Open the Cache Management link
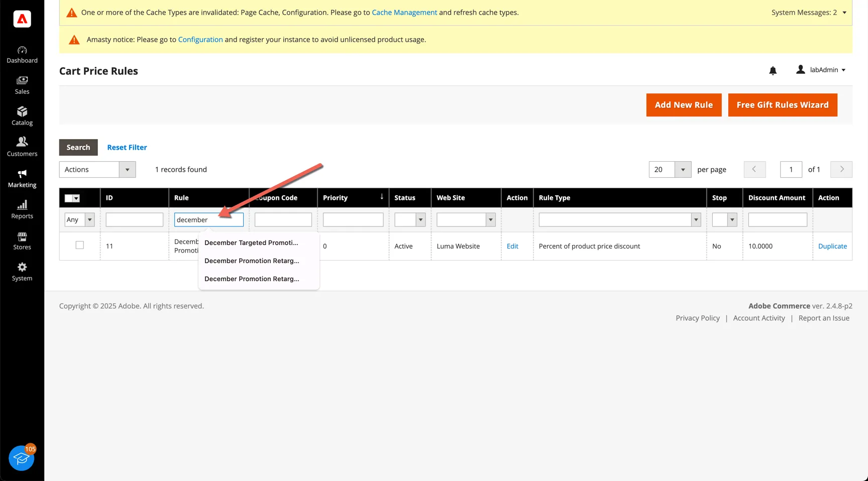 point(404,13)
